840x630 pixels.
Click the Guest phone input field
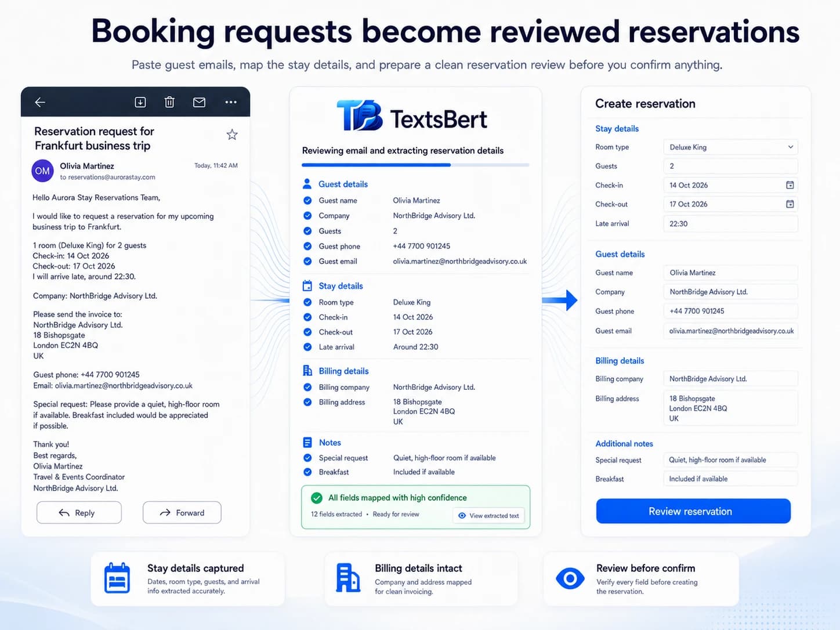[x=730, y=311]
